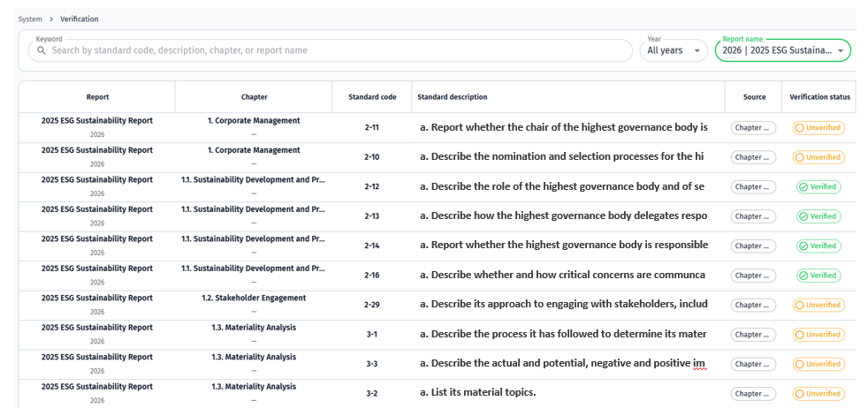Open Source chip for standard 3-1

coord(753,335)
